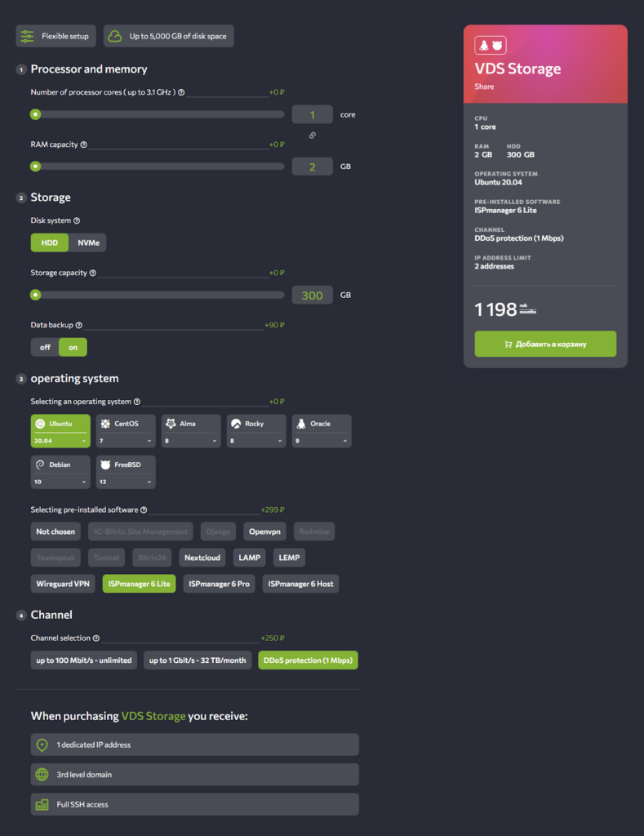Click Up to 5,000 GB of disk space button
This screenshot has height=836, width=644.
(x=168, y=36)
